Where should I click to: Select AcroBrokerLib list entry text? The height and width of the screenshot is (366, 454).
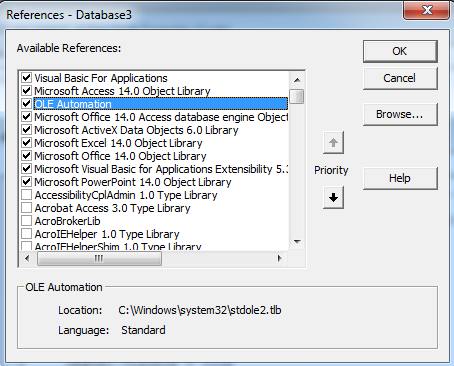pyautogui.click(x=67, y=221)
